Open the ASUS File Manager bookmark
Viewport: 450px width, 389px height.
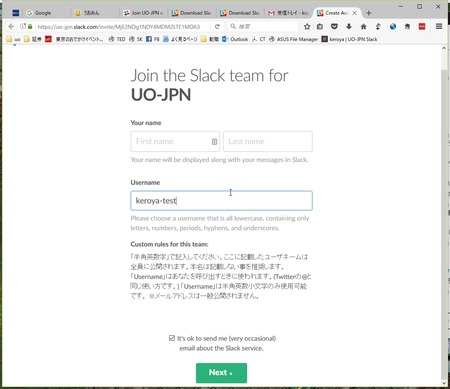coord(293,39)
